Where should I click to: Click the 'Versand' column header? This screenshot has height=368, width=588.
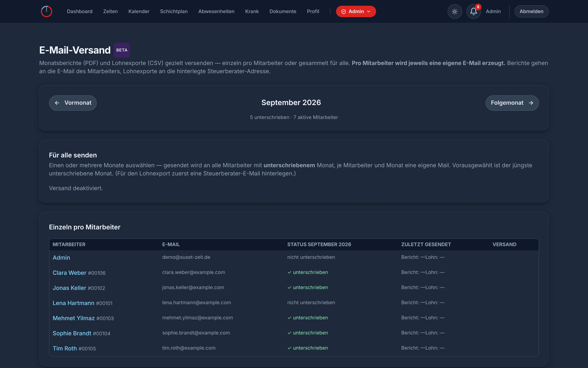[504, 244]
